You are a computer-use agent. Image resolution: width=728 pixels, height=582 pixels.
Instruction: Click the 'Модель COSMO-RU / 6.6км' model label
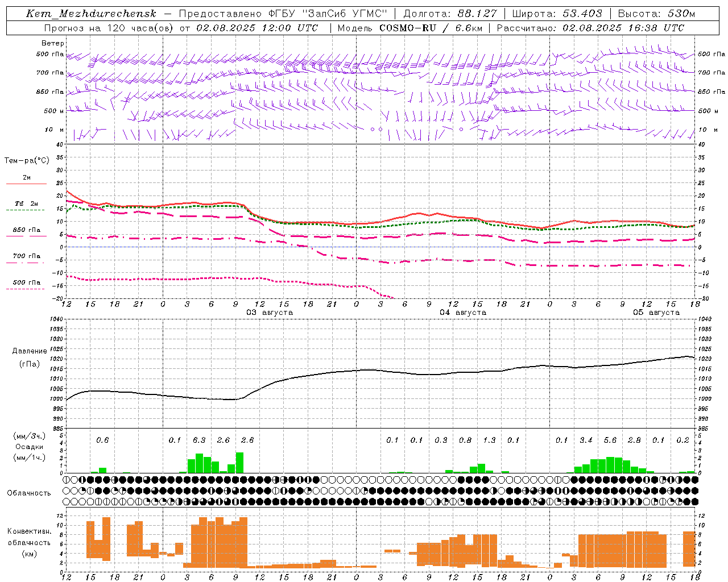pyautogui.click(x=410, y=28)
